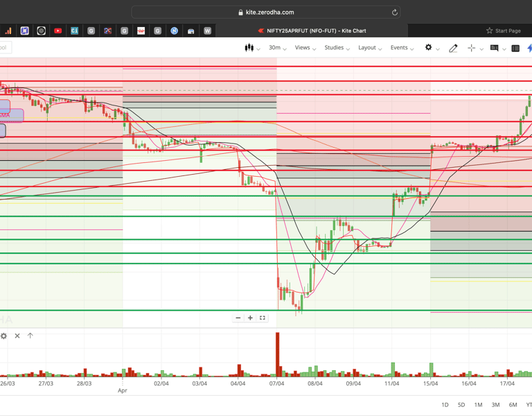Viewport: 532px width, 416px height.
Task: Select the 1M range
Action: coord(478,405)
